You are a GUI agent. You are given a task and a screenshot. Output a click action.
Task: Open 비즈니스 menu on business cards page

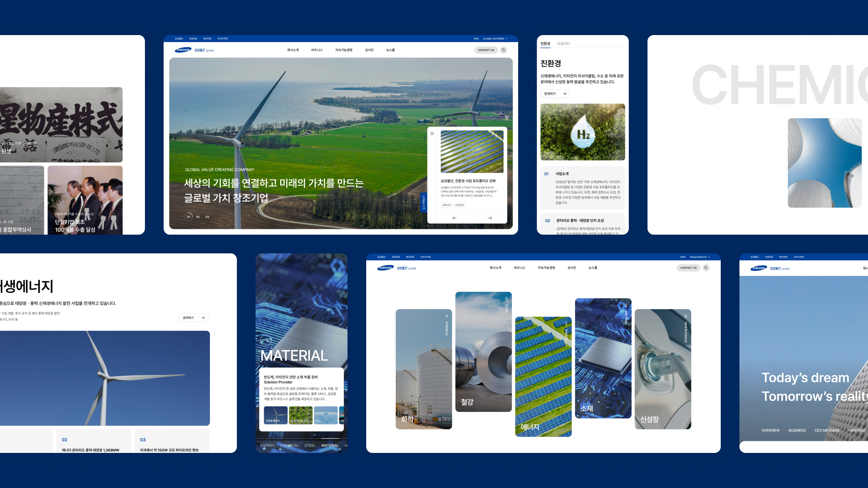coord(519,268)
